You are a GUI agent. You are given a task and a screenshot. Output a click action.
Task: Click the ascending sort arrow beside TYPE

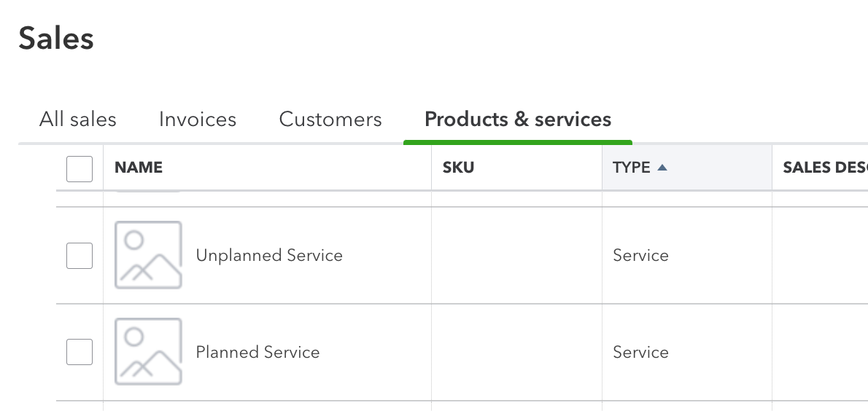662,167
